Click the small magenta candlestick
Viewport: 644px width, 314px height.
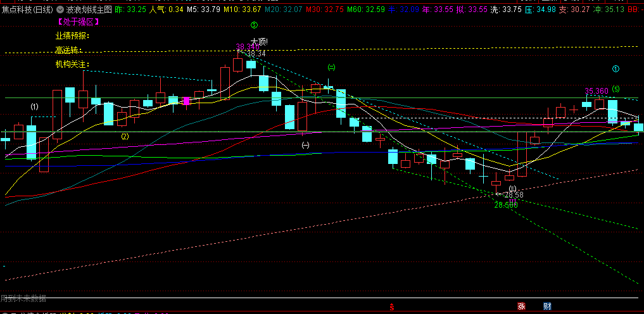point(186,101)
